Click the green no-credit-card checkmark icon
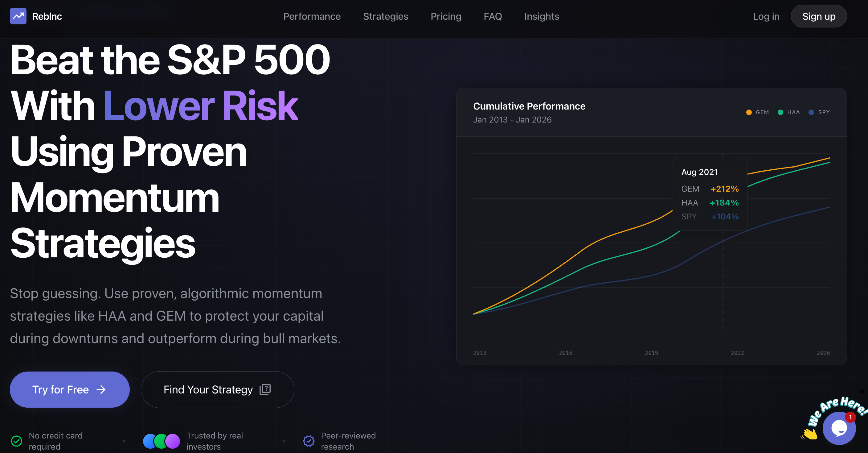 click(x=17, y=441)
